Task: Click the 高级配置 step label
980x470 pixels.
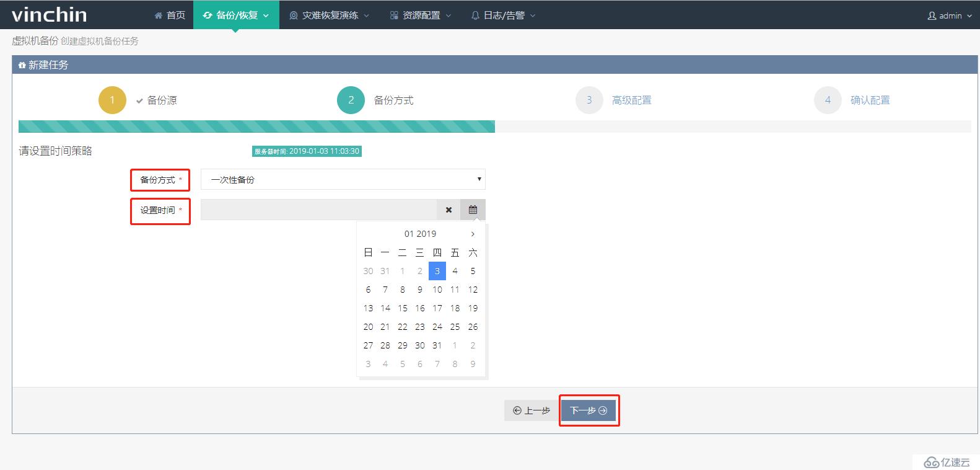Action: tap(632, 100)
